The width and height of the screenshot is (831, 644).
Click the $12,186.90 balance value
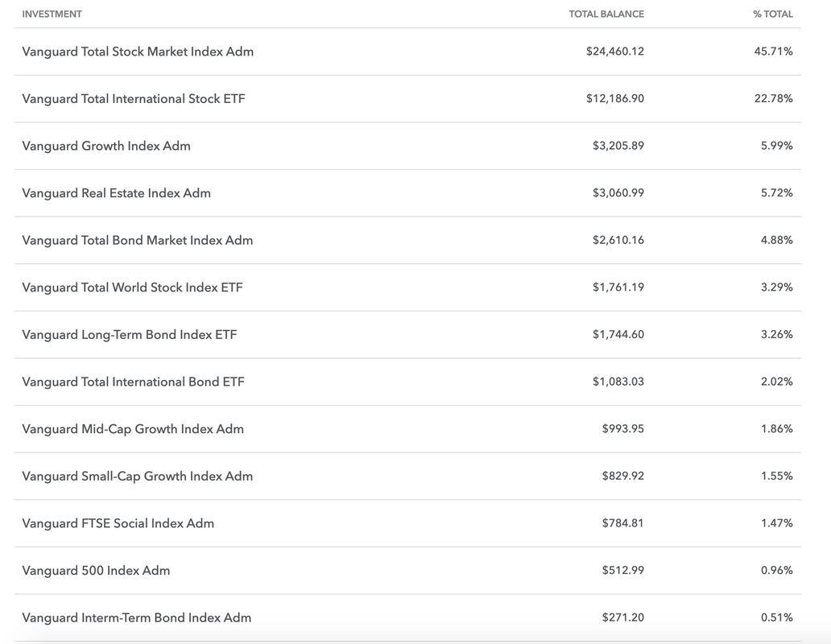tap(614, 98)
